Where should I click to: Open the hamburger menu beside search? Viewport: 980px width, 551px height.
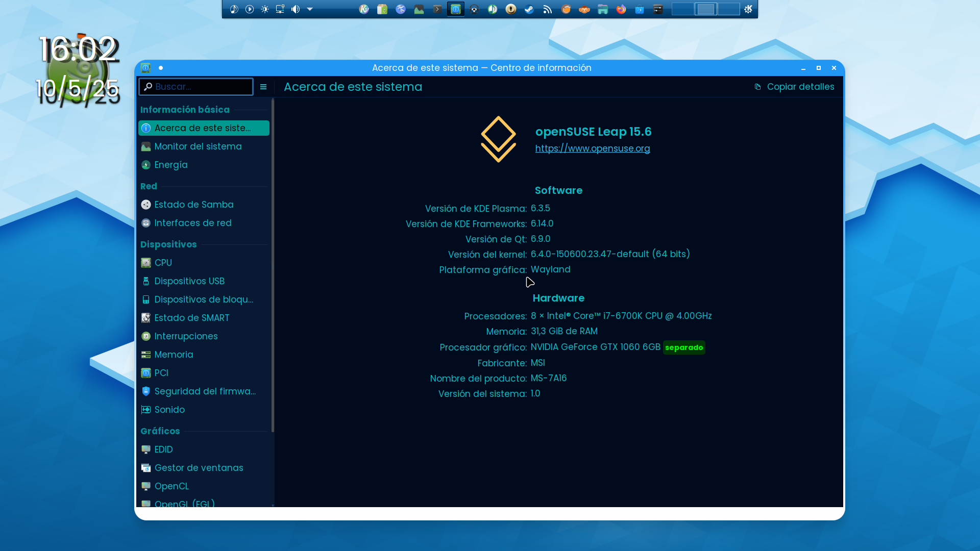click(263, 87)
